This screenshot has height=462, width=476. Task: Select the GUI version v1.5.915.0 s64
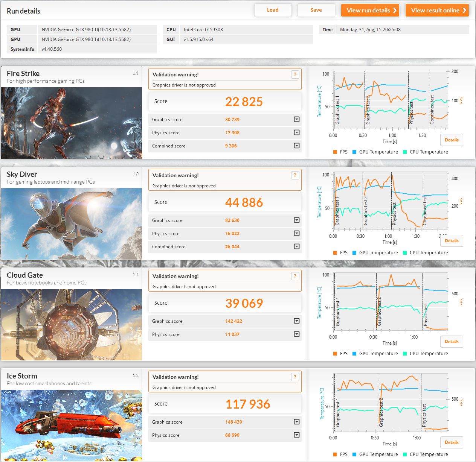198,39
